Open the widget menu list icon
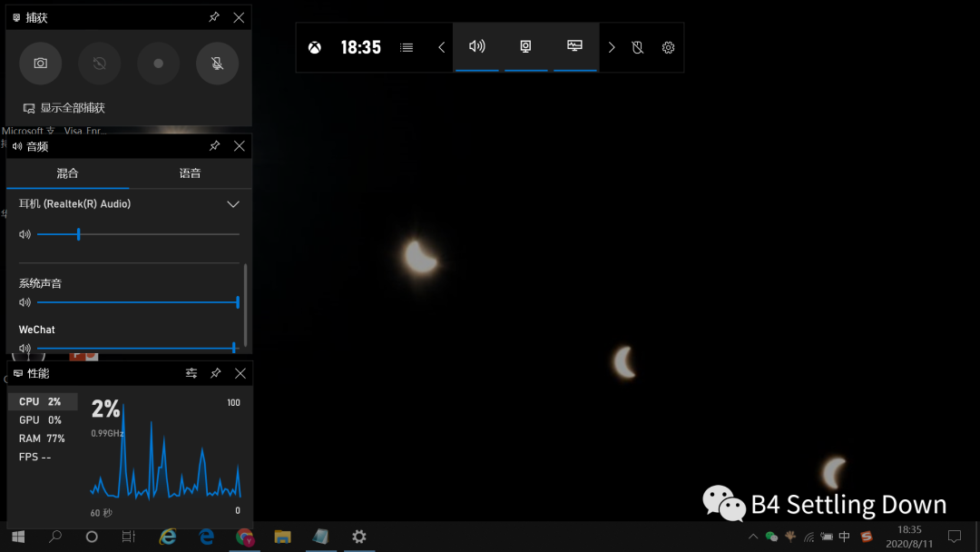Image resolution: width=980 pixels, height=552 pixels. tap(407, 47)
